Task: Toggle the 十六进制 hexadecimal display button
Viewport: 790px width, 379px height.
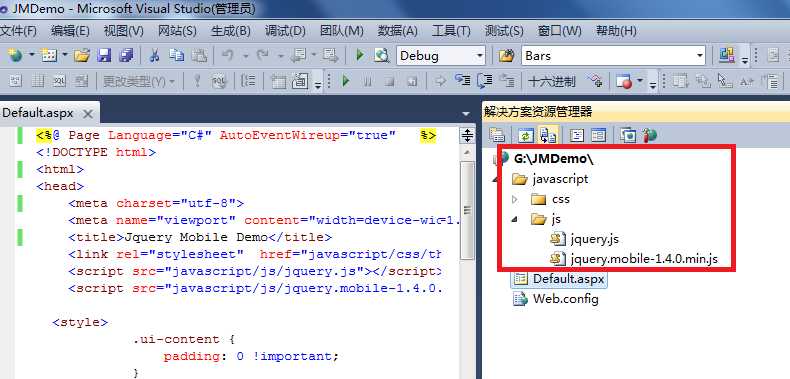Action: (x=552, y=81)
